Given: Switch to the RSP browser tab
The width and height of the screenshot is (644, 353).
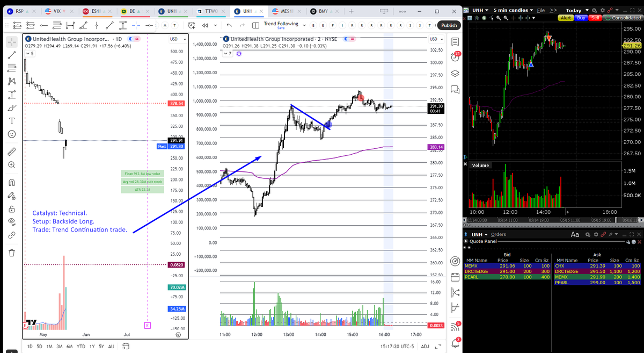Looking at the screenshot, I should pyautogui.click(x=19, y=11).
